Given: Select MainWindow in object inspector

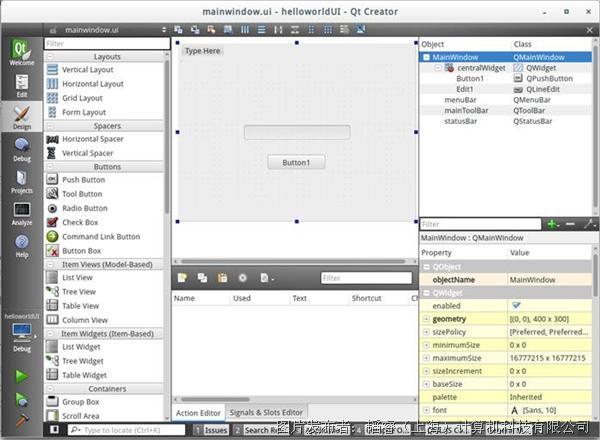Looking at the screenshot, I should point(505,57).
